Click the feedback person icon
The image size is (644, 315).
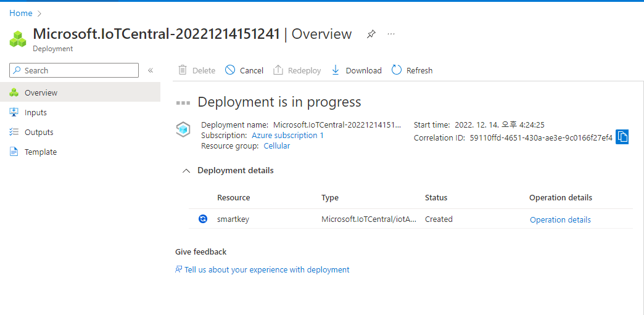178,269
